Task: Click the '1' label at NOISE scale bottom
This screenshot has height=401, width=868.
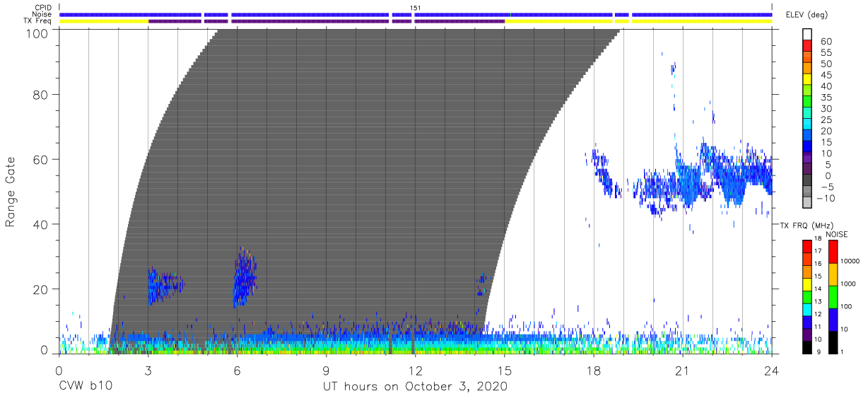Action: tap(842, 351)
